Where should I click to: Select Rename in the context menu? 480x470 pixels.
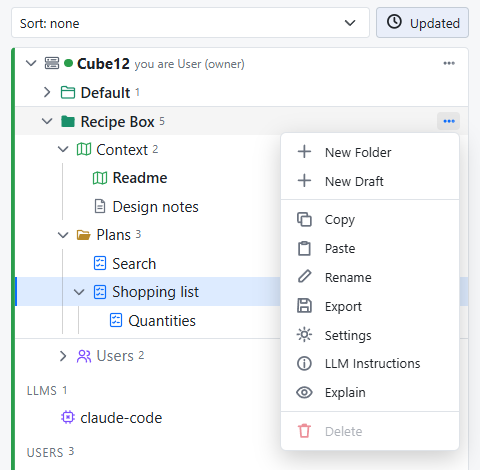[370, 277]
